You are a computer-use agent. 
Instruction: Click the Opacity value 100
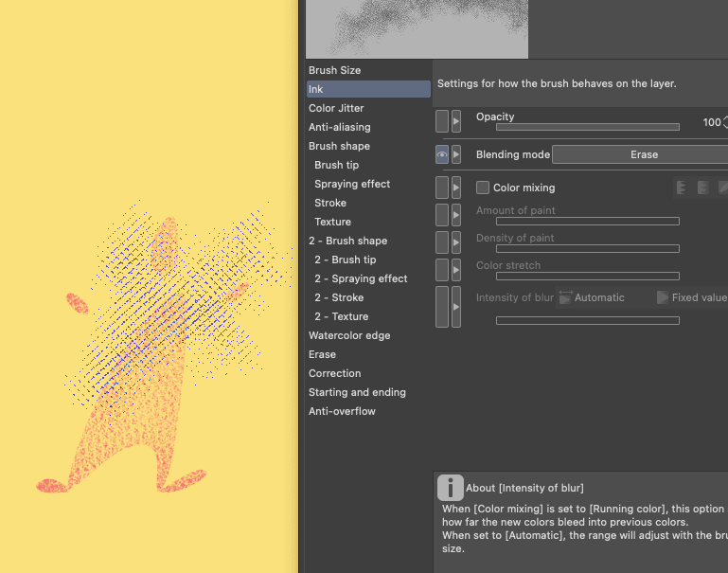point(711,122)
